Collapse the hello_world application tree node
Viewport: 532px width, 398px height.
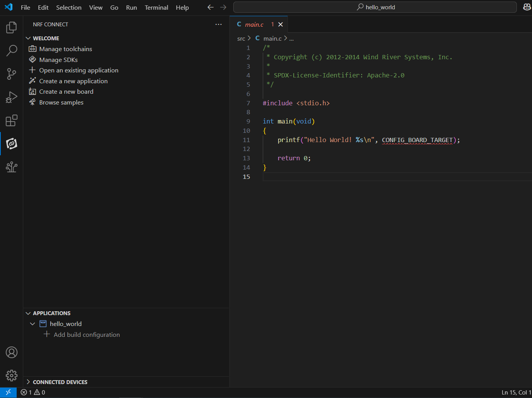33,324
